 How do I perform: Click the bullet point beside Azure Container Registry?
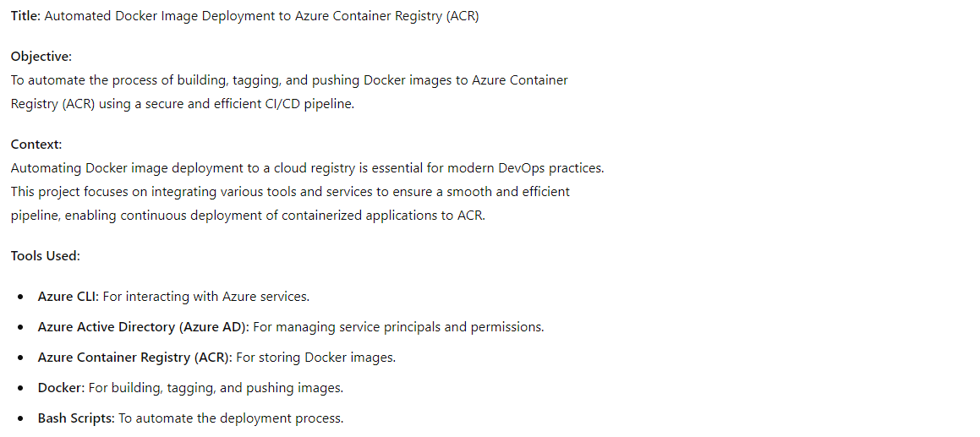click(x=22, y=358)
